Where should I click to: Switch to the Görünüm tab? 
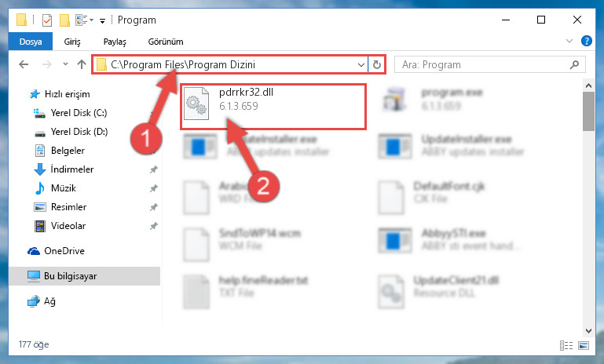[166, 42]
